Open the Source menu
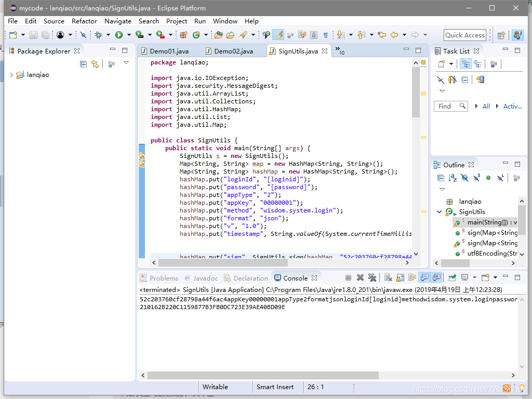The height and width of the screenshot is (399, 532). (54, 21)
